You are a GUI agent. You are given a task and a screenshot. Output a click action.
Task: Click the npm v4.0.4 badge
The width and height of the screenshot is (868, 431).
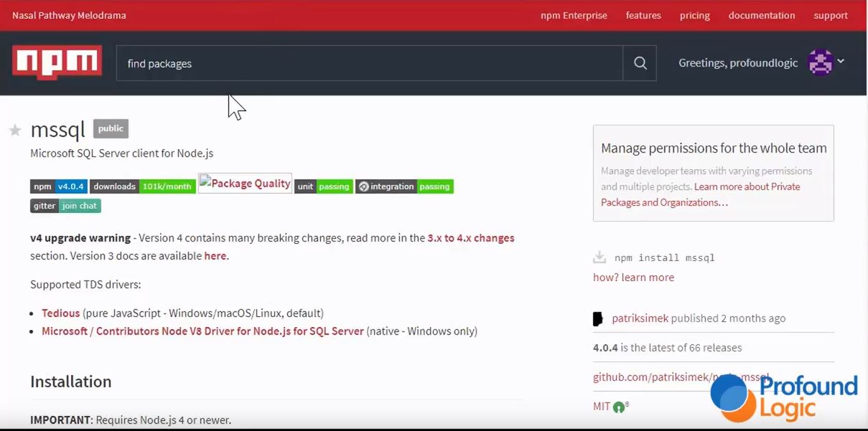[x=59, y=186]
